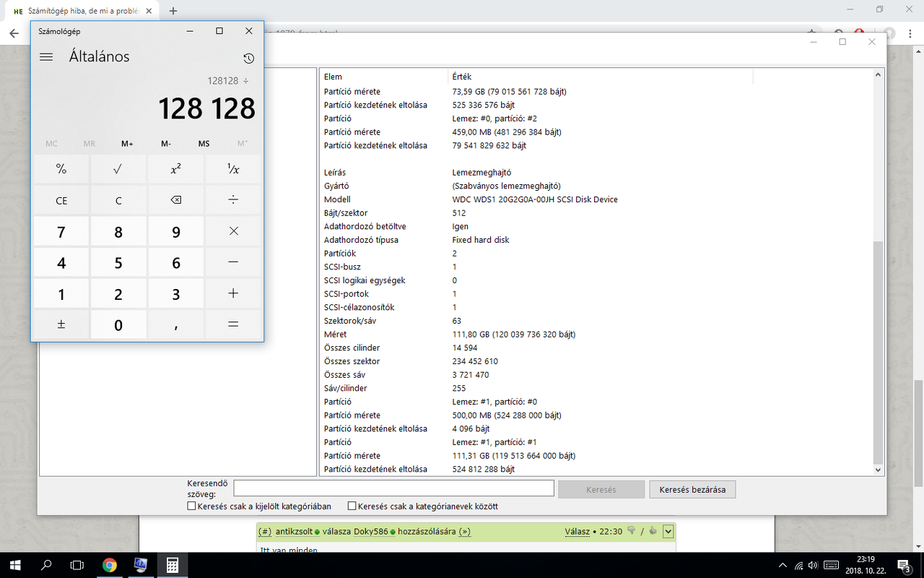924x578 pixels.
Task: Choose the subtraction operator on the calculator
Action: pos(233,262)
